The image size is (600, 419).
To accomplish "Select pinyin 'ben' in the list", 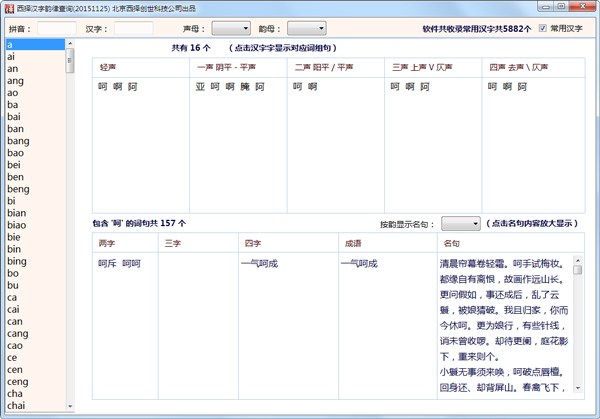I will click(35, 177).
